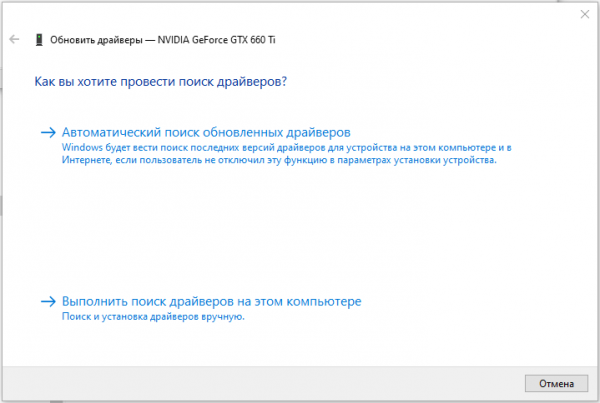This screenshot has height=403, width=600.
Task: Click the title "Обновить драйверы — NVIDIA GeForce GTX 660 Ti"
Action: tap(163, 40)
